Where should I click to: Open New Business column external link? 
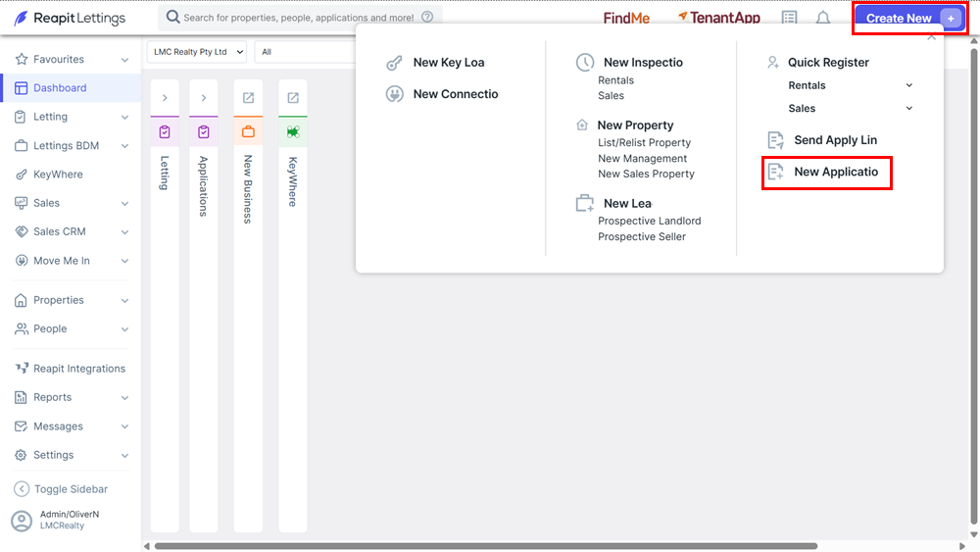pos(248,97)
